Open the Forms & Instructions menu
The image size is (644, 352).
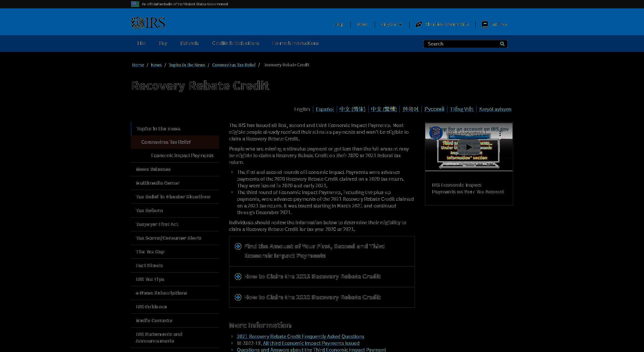point(296,43)
